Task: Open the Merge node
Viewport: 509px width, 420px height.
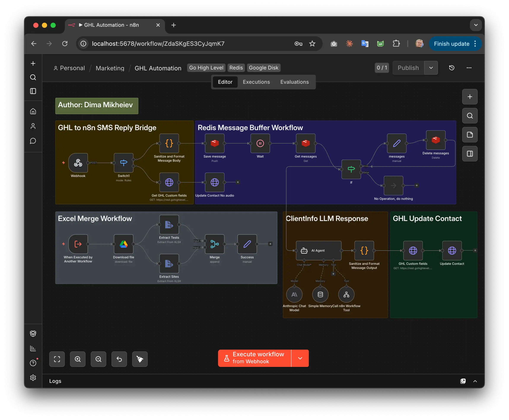Action: (x=215, y=244)
